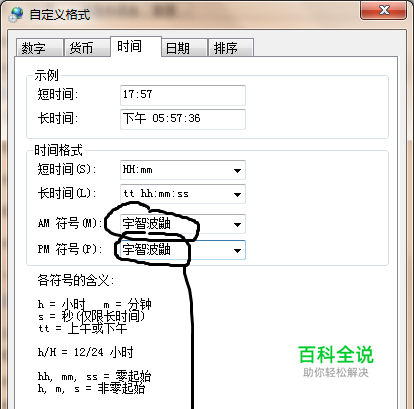The width and height of the screenshot is (414, 409).
Task: Open the PM 符号(P) dropdown arrow
Action: tap(237, 250)
